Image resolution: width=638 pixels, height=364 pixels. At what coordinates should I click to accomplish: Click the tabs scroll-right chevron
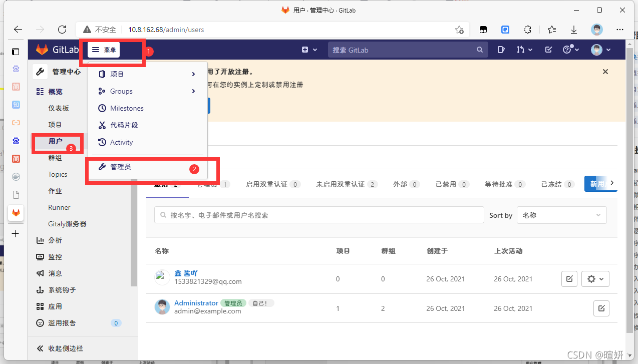pos(611,183)
